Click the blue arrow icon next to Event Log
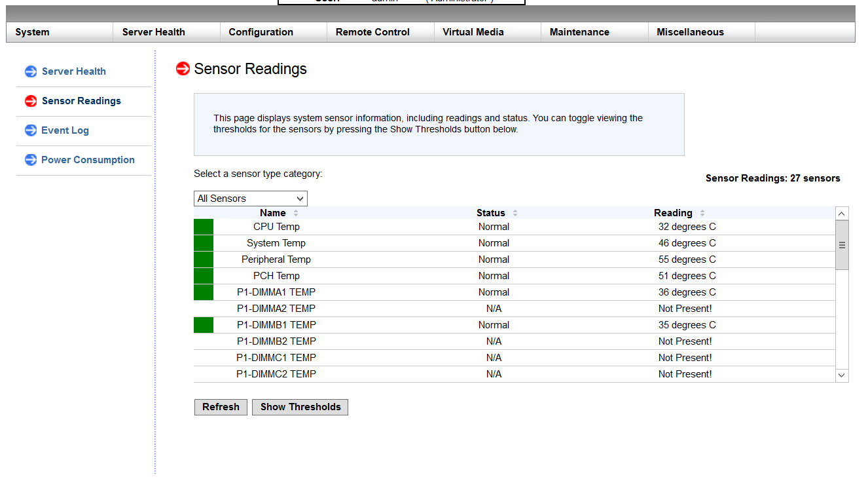Image resolution: width=868 pixels, height=479 pixels. [30, 130]
